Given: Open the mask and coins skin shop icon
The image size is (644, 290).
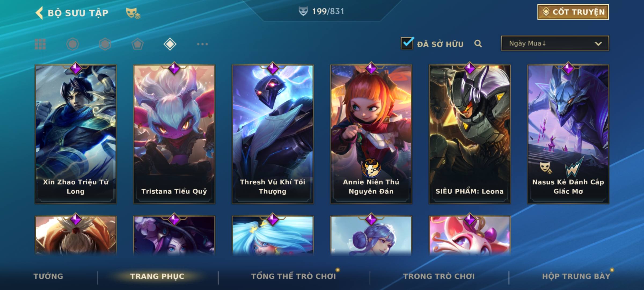Looking at the screenshot, I should click(x=133, y=13).
